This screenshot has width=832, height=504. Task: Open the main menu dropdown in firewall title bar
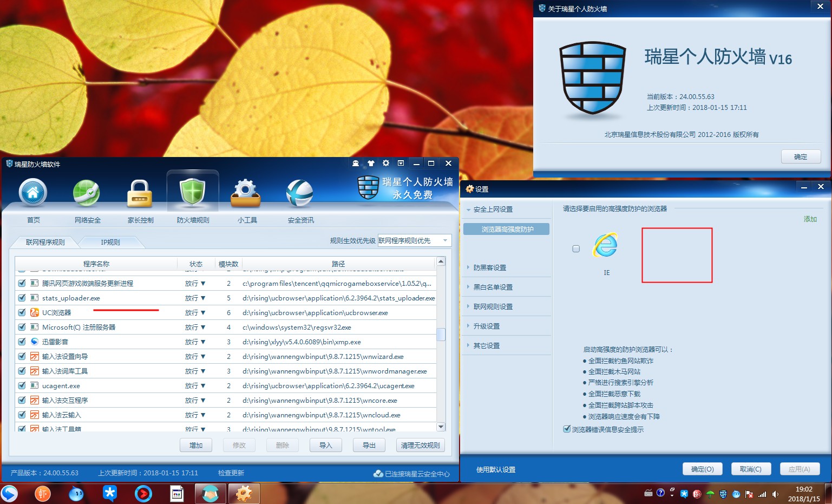tap(401, 163)
